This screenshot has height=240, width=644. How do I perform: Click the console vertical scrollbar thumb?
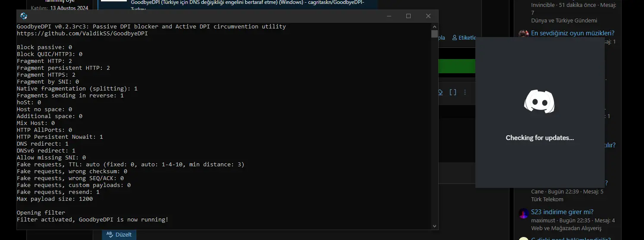tap(434, 34)
